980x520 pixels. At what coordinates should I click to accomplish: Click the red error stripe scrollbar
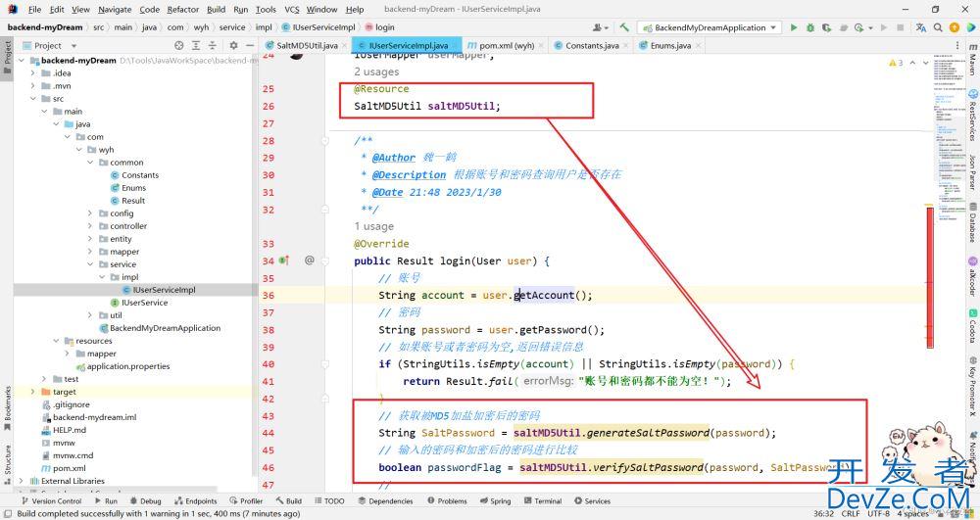(x=930, y=277)
